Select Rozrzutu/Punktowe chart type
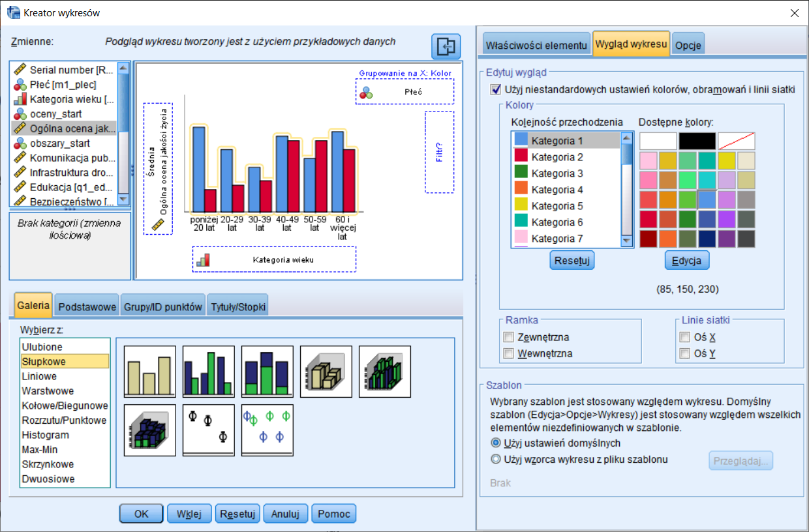This screenshot has width=809, height=532. click(65, 420)
